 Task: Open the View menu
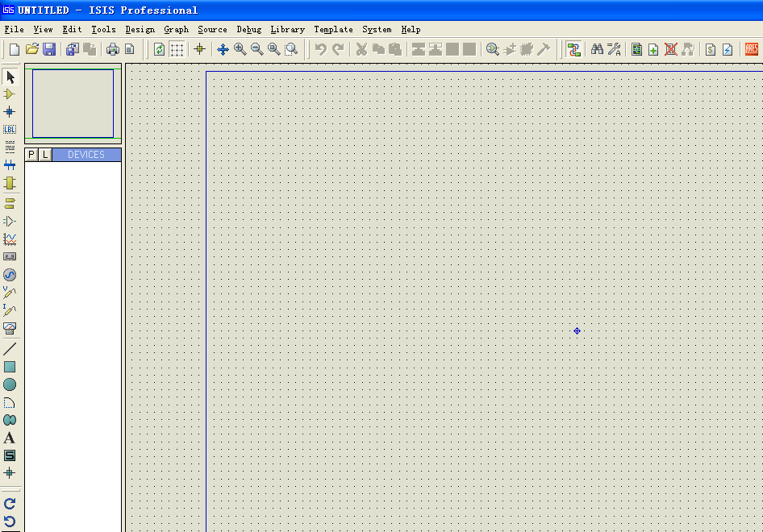(43, 29)
